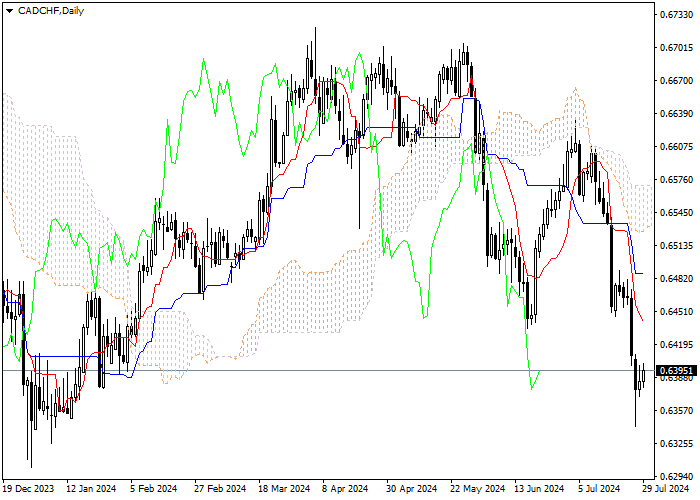Click the 18 Mar 2024 date label
700x500 pixels.
[x=284, y=489]
